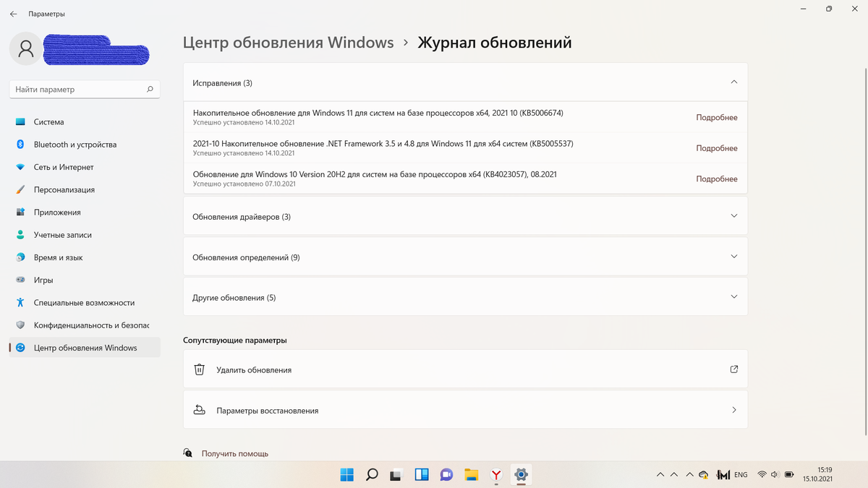Viewport: 868px width, 488px height.
Task: Click the Найти параметр search field
Action: pos(85,90)
